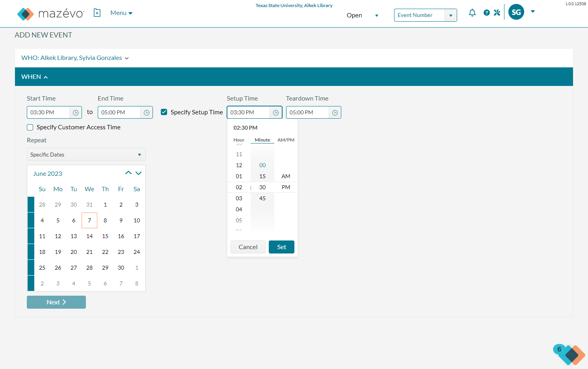Click the Teardown Time input field
Screen dimensions: 588x369
click(x=308, y=113)
